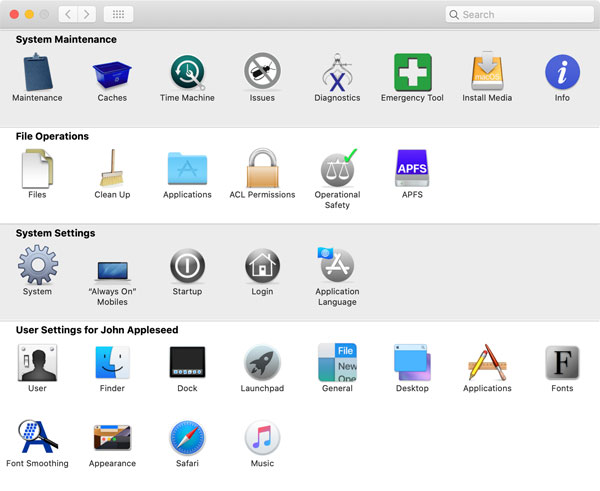Screen dimensions: 600x491
Task: Open the System gear pane
Action: pyautogui.click(x=38, y=265)
